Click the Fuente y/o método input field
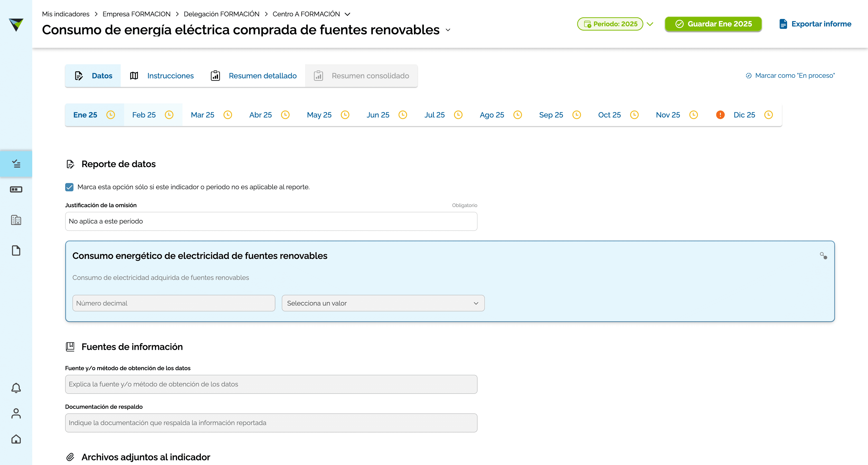The image size is (868, 465). (x=271, y=384)
